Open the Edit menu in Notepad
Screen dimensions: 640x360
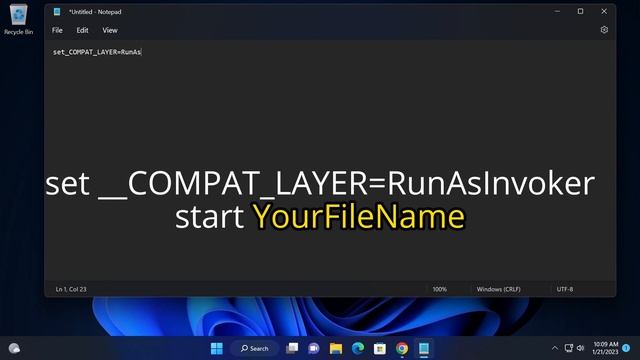click(82, 30)
